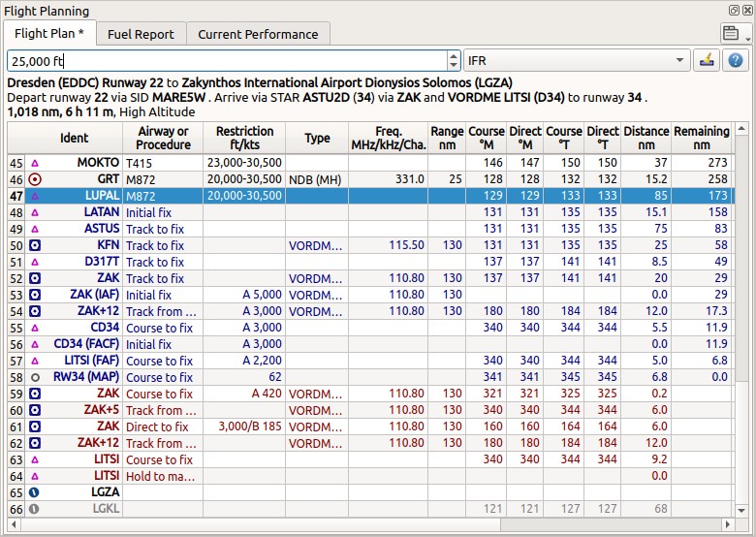The height and width of the screenshot is (537, 756).
Task: Decrease cruise altitude with down stepper arrow
Action: (x=454, y=66)
